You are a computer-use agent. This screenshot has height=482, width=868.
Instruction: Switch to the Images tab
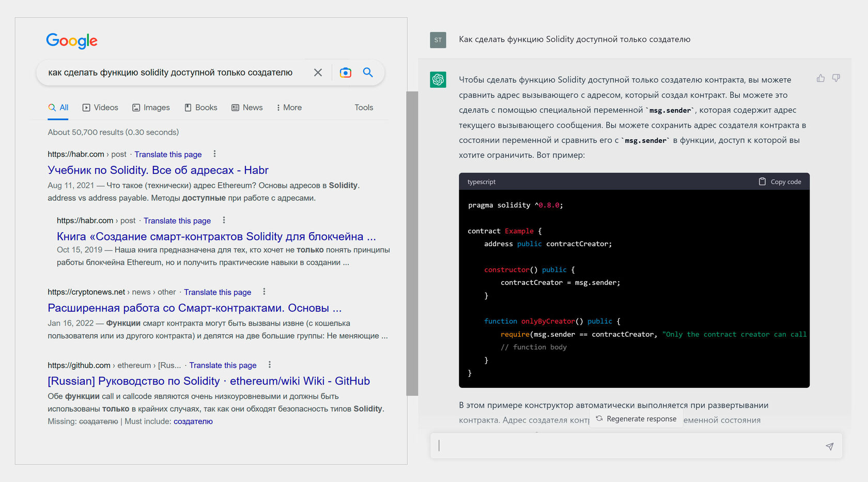151,108
